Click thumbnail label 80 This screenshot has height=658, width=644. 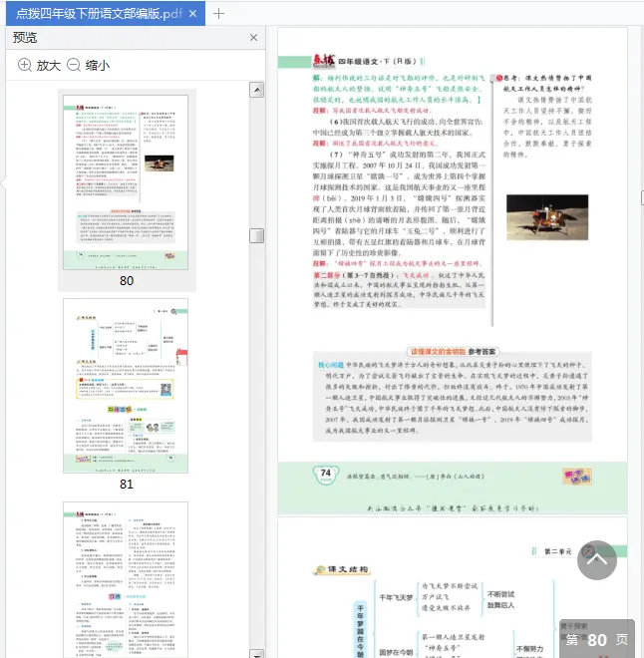[127, 280]
